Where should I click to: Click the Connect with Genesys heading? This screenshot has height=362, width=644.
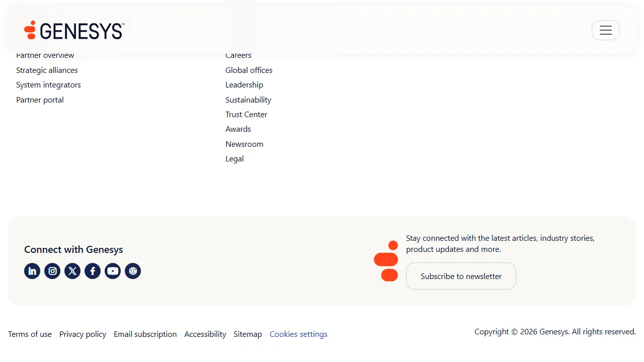pos(73,249)
